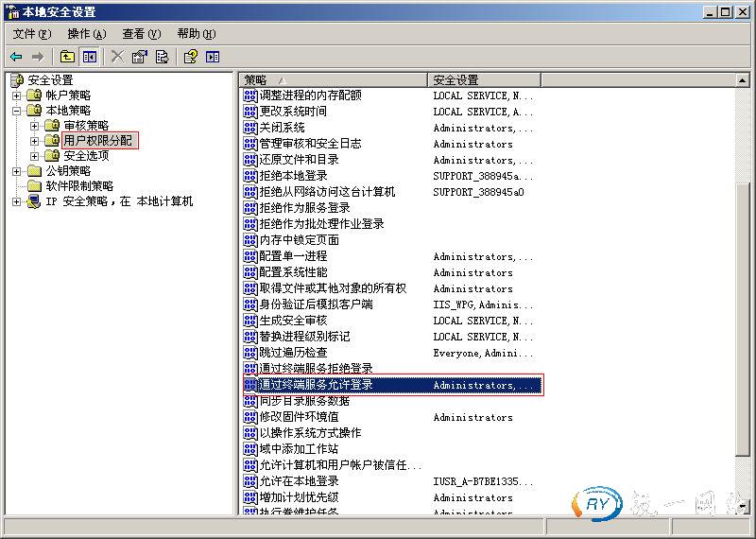Open the 操作(A) menu
Viewport: 756px width, 539px height.
(x=86, y=34)
